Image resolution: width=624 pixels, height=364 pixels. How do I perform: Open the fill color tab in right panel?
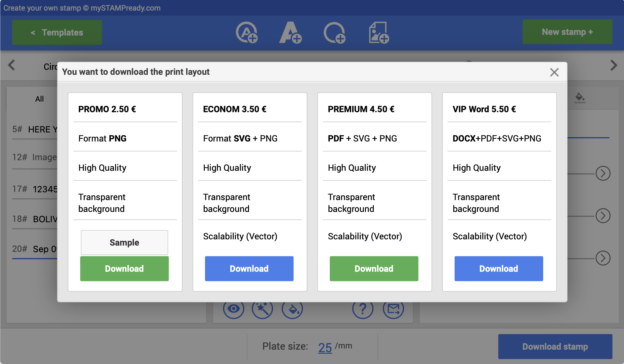pos(580,98)
